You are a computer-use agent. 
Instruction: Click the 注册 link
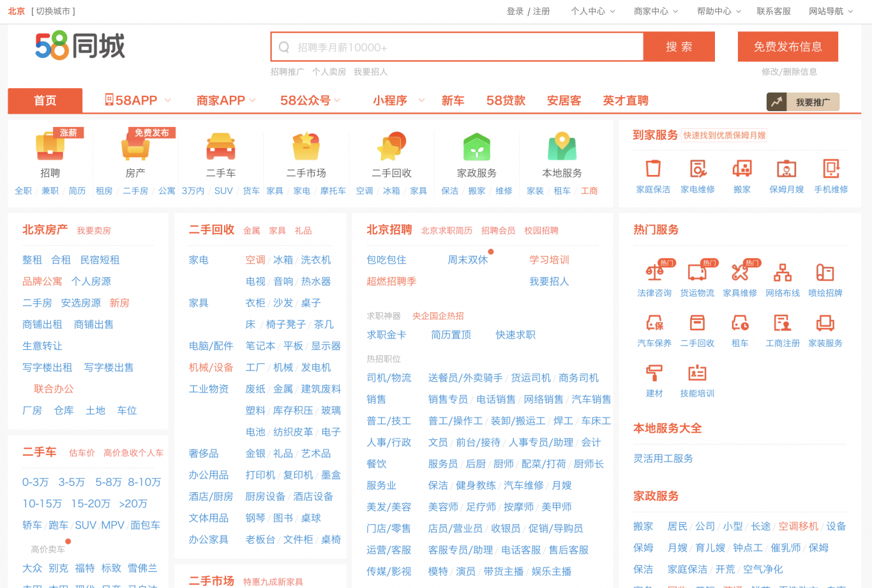pos(541,11)
